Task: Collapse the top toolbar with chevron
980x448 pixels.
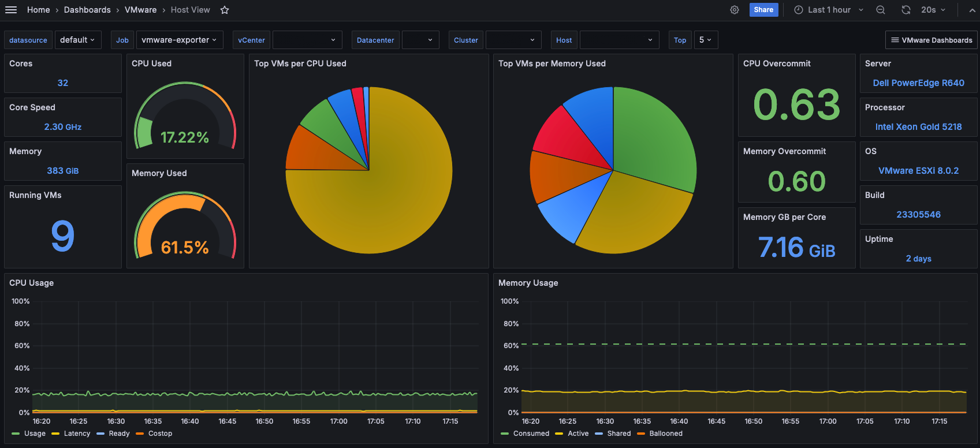Action: click(x=972, y=10)
